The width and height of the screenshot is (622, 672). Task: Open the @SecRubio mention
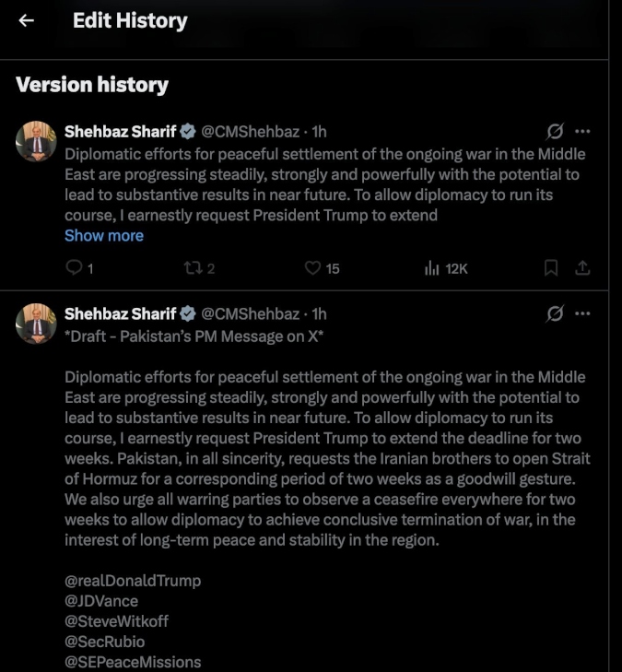(x=105, y=642)
